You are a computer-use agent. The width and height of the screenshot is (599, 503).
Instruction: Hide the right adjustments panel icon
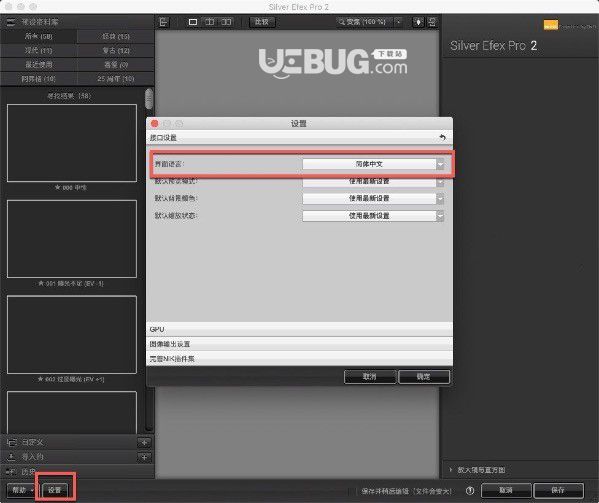432,22
